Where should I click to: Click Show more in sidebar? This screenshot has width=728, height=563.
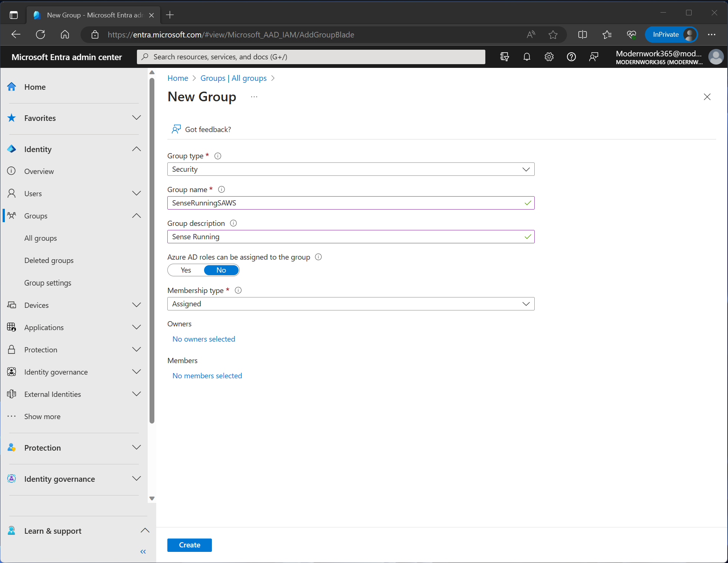tap(42, 417)
